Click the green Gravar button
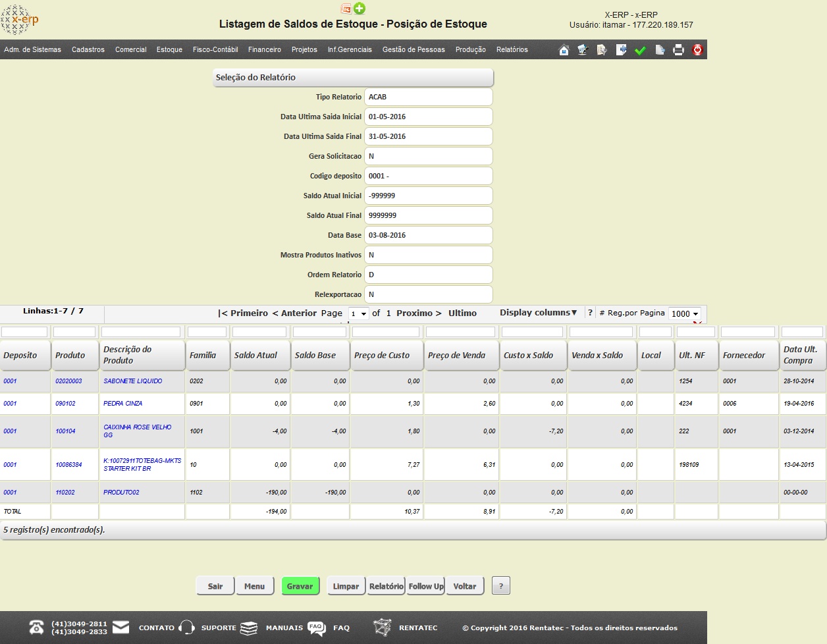This screenshot has height=644, width=827. pos(300,586)
